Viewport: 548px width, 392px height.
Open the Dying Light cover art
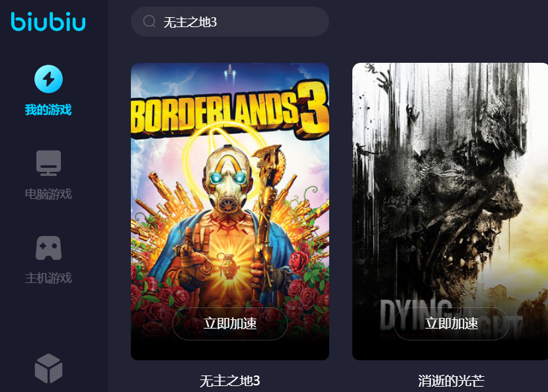(450, 212)
